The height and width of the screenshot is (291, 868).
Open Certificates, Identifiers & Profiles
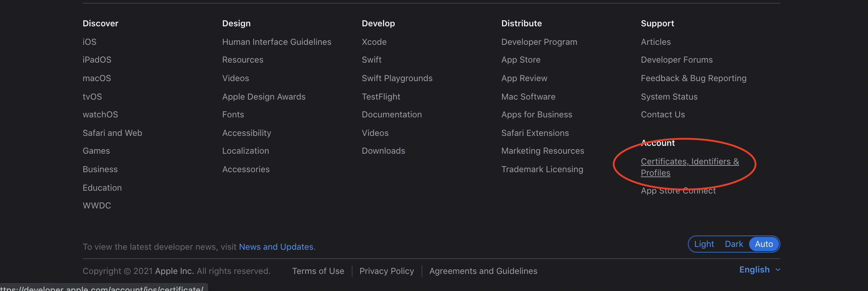pyautogui.click(x=690, y=167)
